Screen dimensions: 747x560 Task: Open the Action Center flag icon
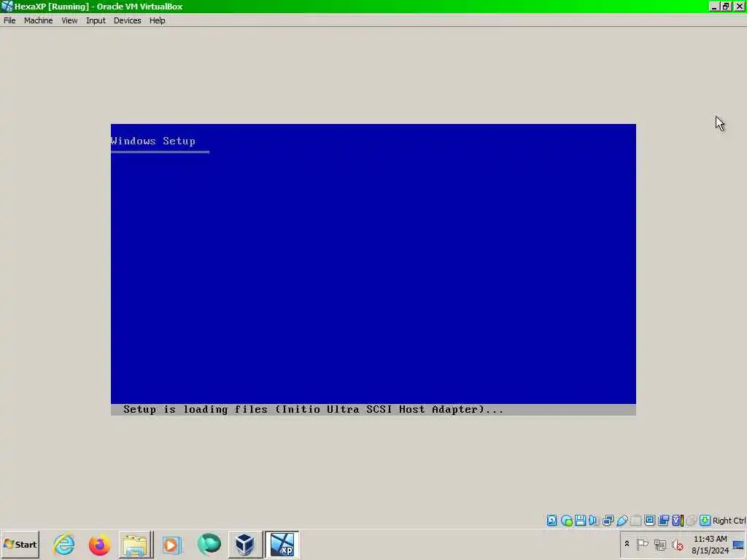642,544
